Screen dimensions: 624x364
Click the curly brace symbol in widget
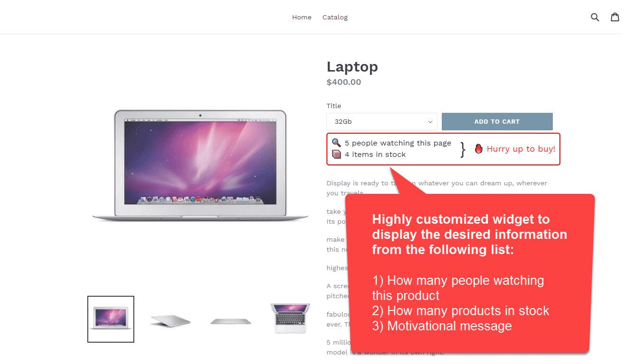pos(463,149)
